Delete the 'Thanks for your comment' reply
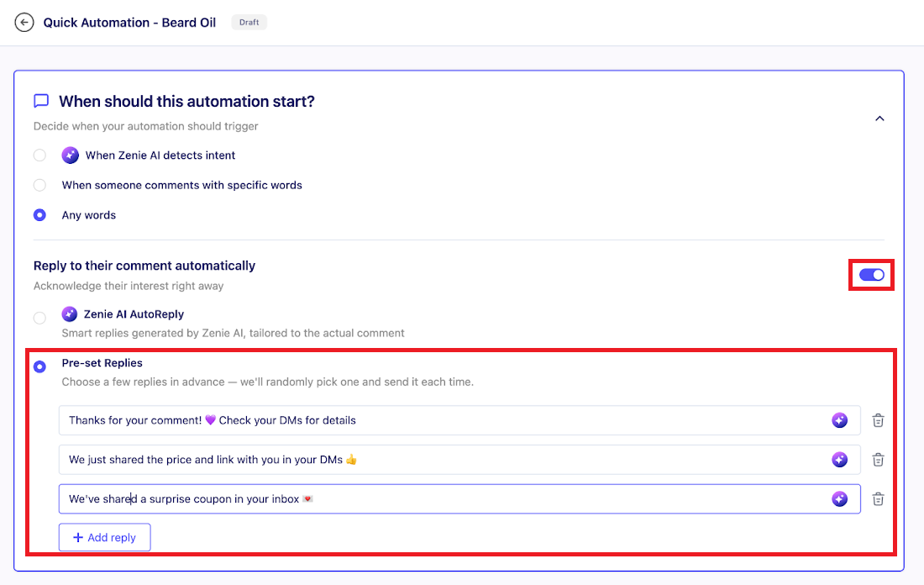Image resolution: width=924 pixels, height=585 pixels. 878,420
